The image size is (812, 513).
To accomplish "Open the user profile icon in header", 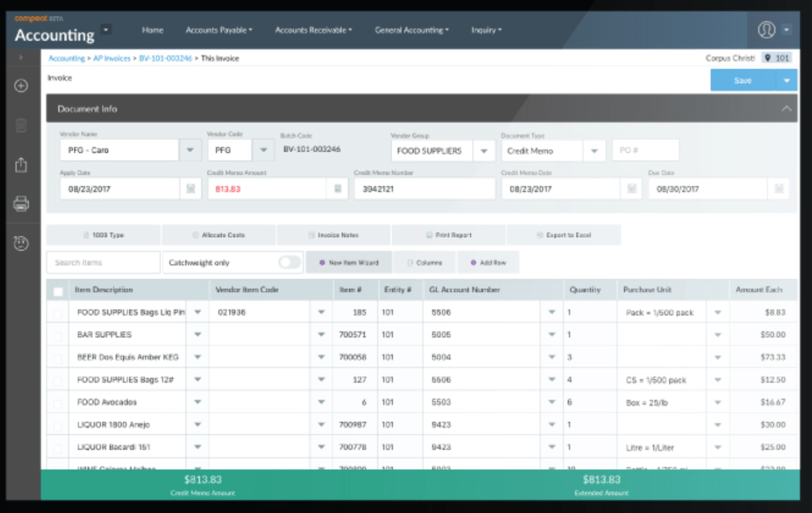I will [766, 30].
